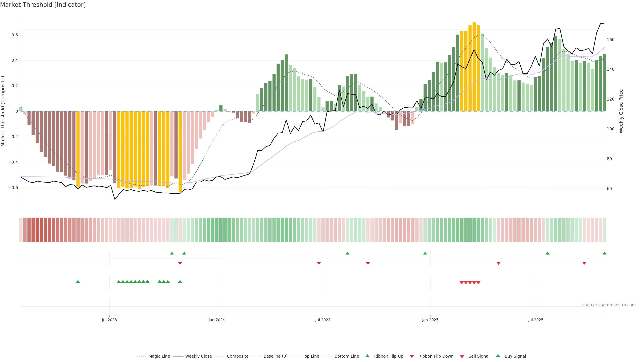Click the first red Sell Signal marker
Viewport: 644px width, 362px height.
click(462, 283)
